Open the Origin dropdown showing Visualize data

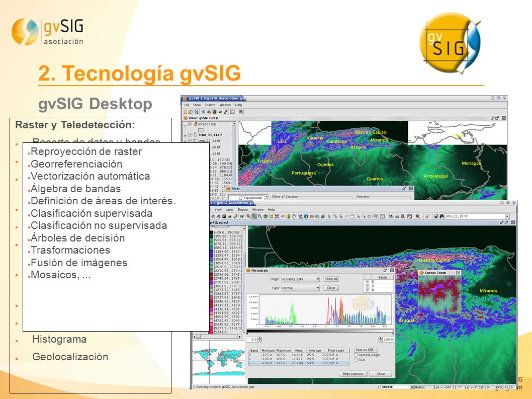coord(301,279)
